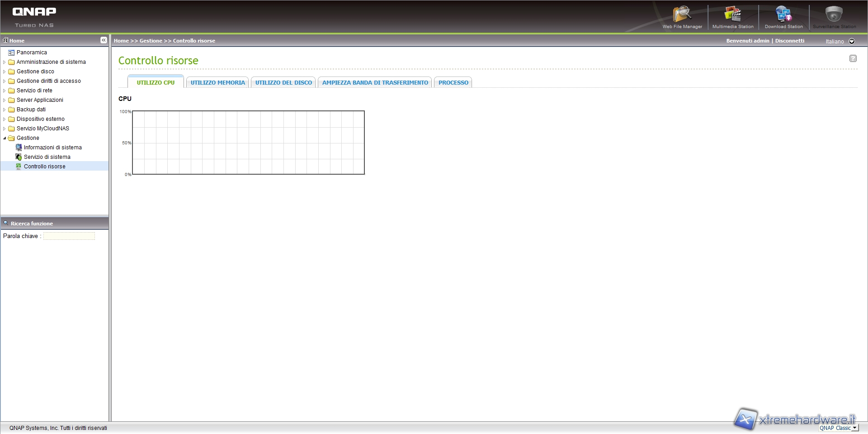The width and height of the screenshot is (868, 434).
Task: Click the Parola chiave search field
Action: click(x=69, y=236)
